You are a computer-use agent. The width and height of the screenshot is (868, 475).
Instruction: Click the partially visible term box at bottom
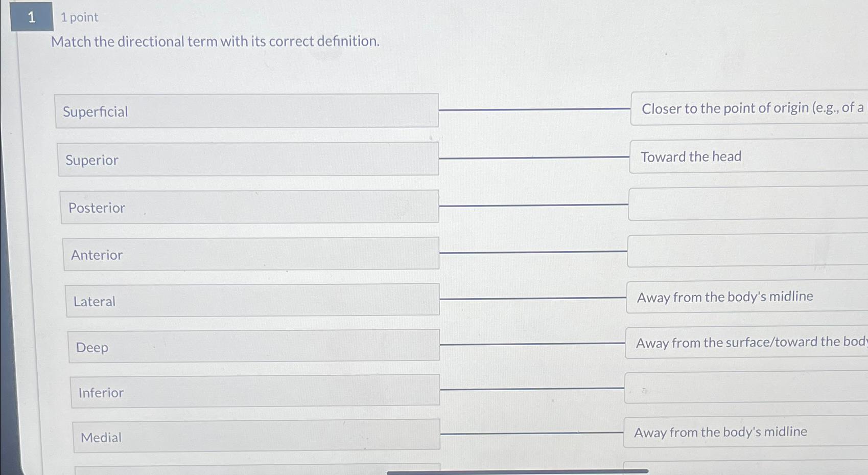(x=255, y=471)
